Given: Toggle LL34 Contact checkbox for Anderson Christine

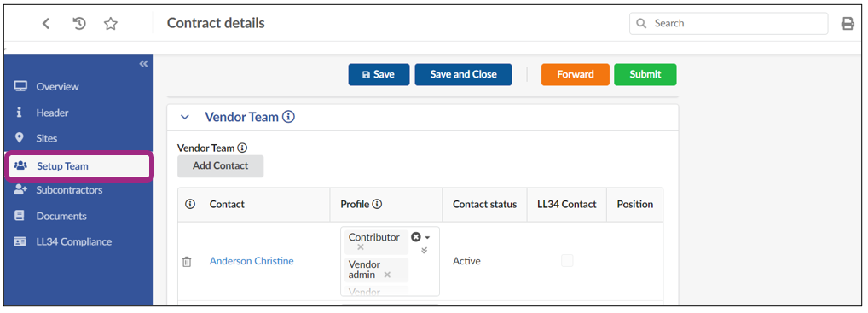Looking at the screenshot, I should tap(567, 260).
